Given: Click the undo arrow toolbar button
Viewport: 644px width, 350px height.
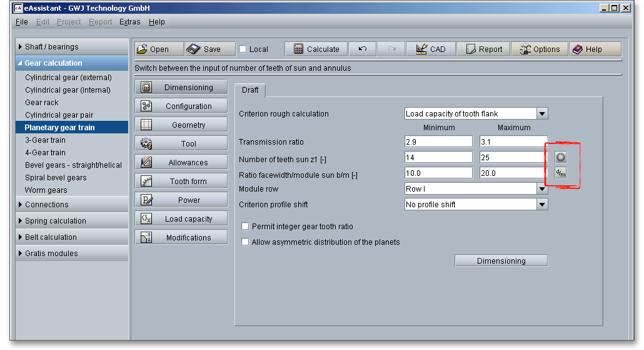Looking at the screenshot, I should click(362, 49).
